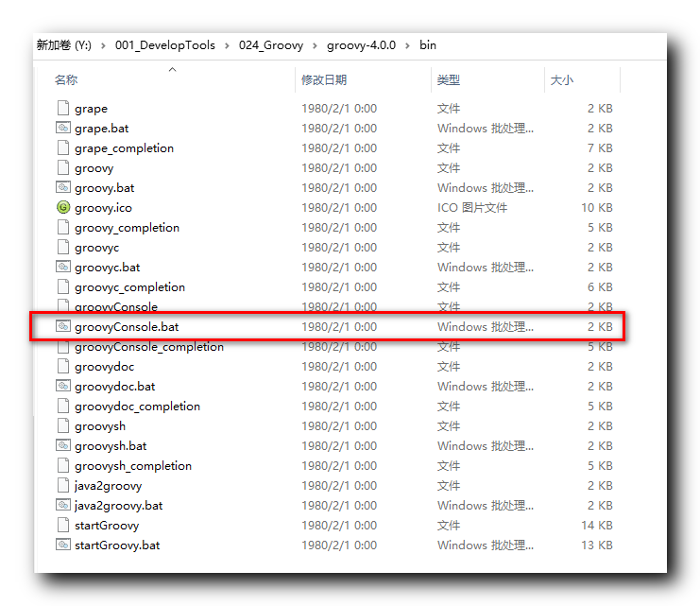
Task: Select groovyConsole.bat file name
Action: click(x=127, y=327)
